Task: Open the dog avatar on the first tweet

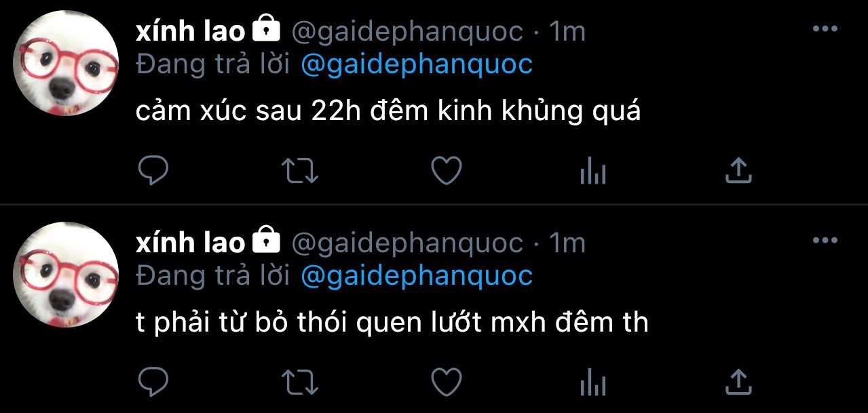Action: click(x=67, y=63)
